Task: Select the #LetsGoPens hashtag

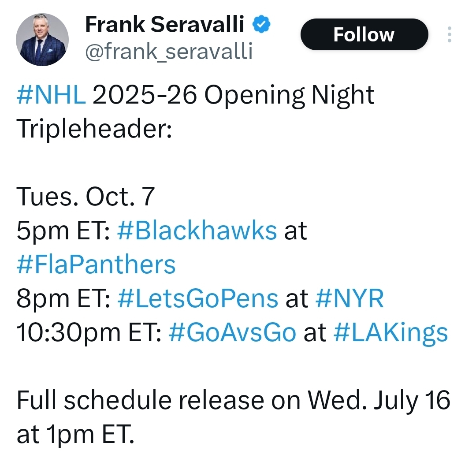Action: [198, 299]
